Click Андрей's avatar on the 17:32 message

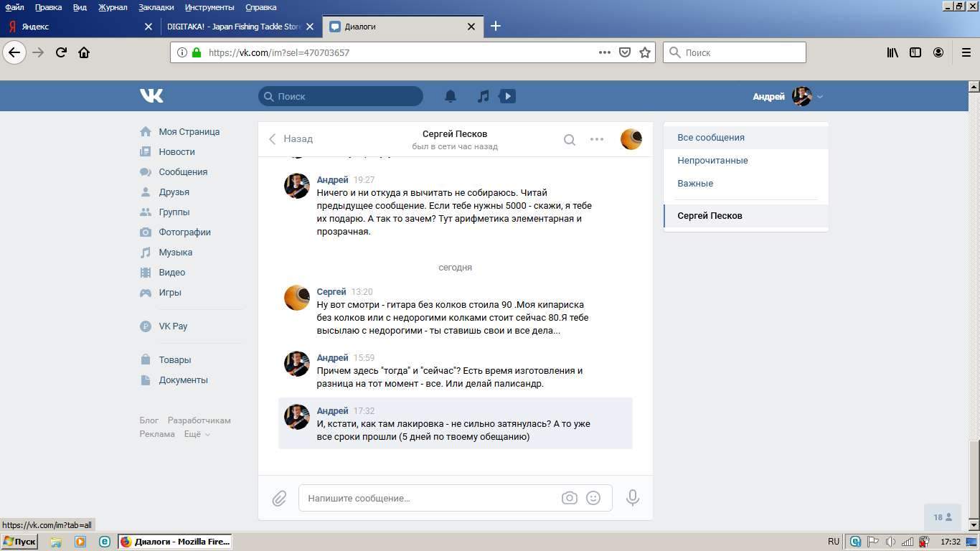click(x=297, y=417)
